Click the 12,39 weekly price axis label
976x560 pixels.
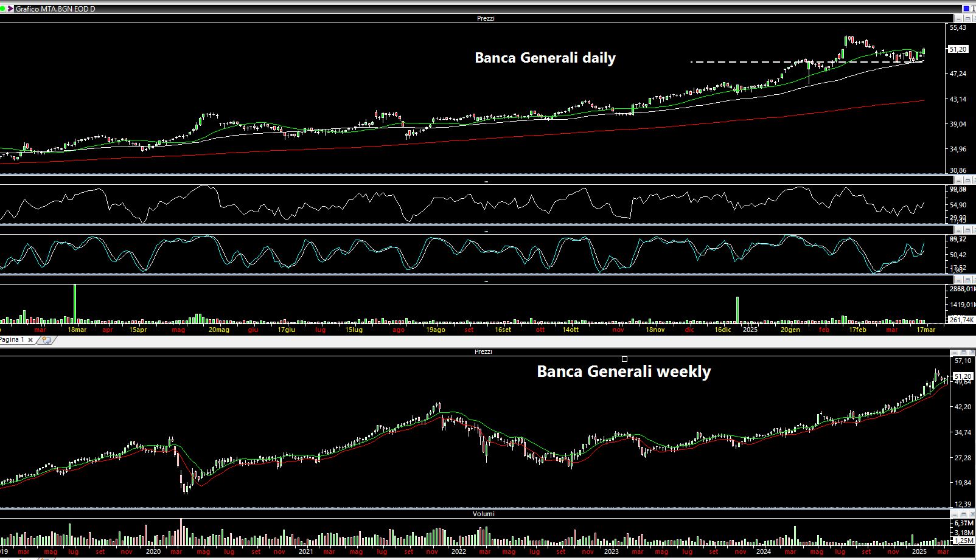[x=963, y=504]
